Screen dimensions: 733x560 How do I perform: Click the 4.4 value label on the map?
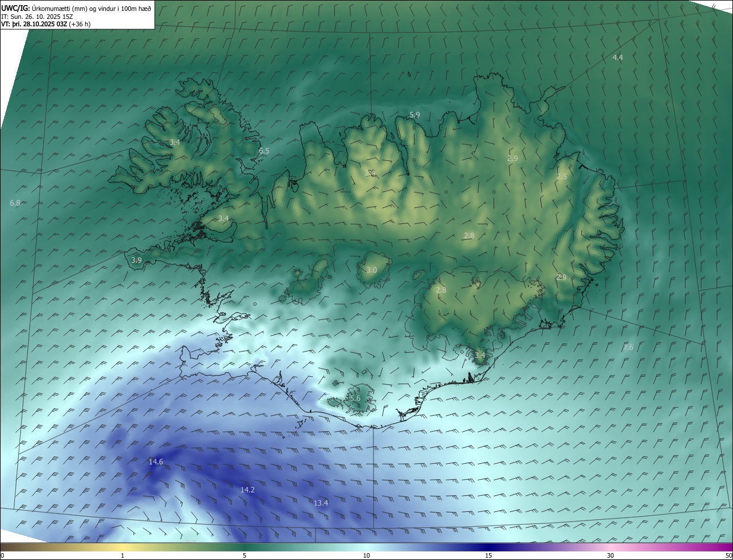[x=618, y=57]
